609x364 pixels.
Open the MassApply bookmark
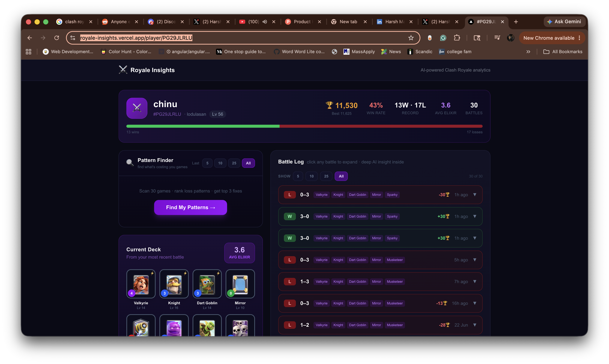359,51
